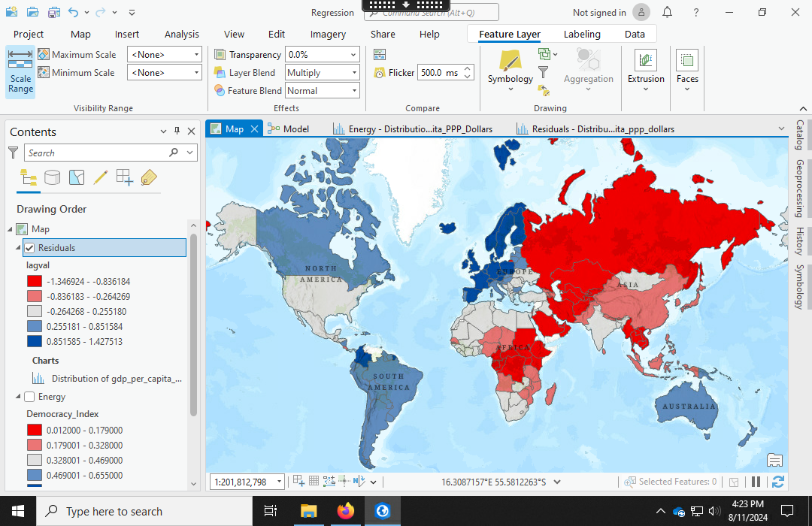The width and height of the screenshot is (812, 526).
Task: Open the Geoprocessing side pane
Action: click(x=800, y=188)
